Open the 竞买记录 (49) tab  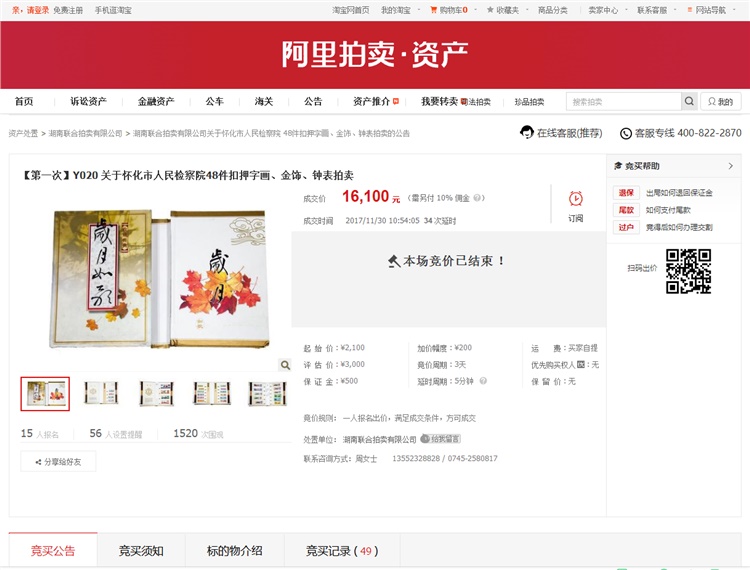(341, 551)
